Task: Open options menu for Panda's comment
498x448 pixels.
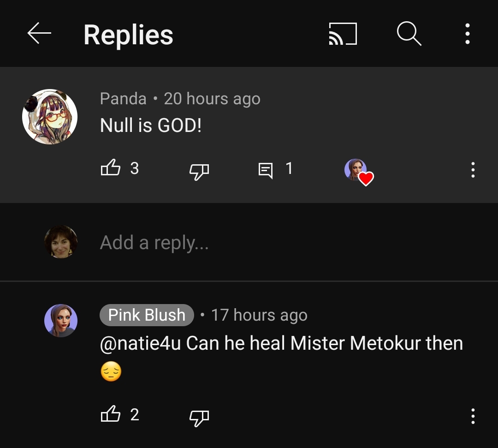Action: click(x=473, y=170)
